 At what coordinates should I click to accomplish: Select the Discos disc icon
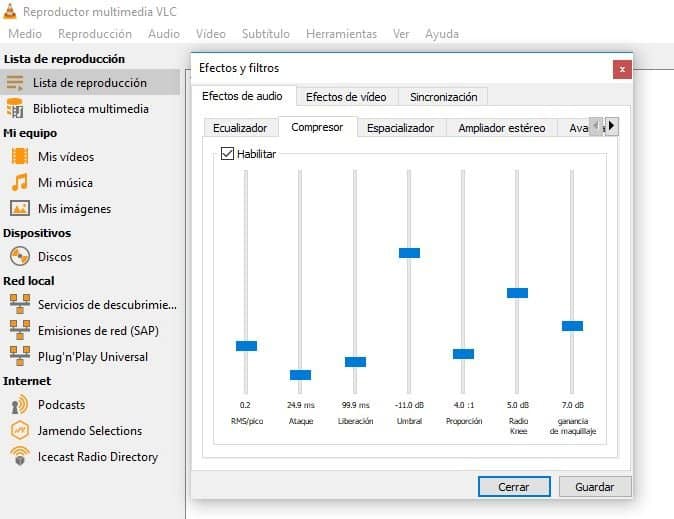coord(19,257)
